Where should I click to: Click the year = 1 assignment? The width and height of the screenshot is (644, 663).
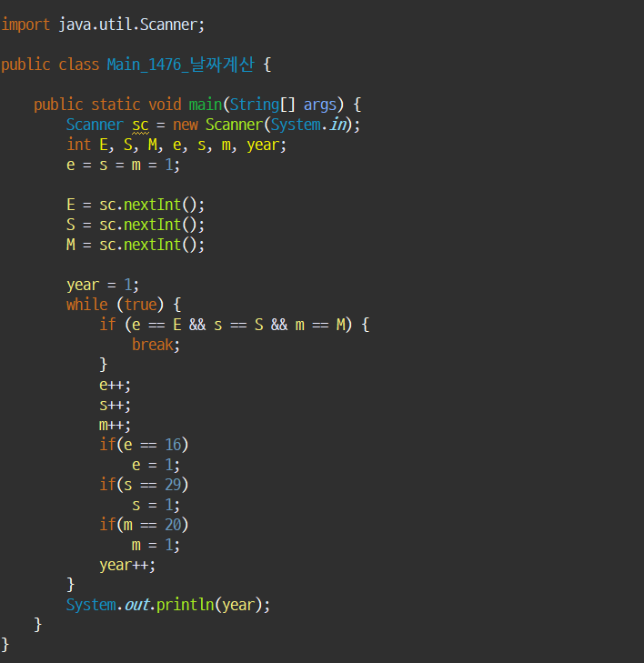point(103,285)
